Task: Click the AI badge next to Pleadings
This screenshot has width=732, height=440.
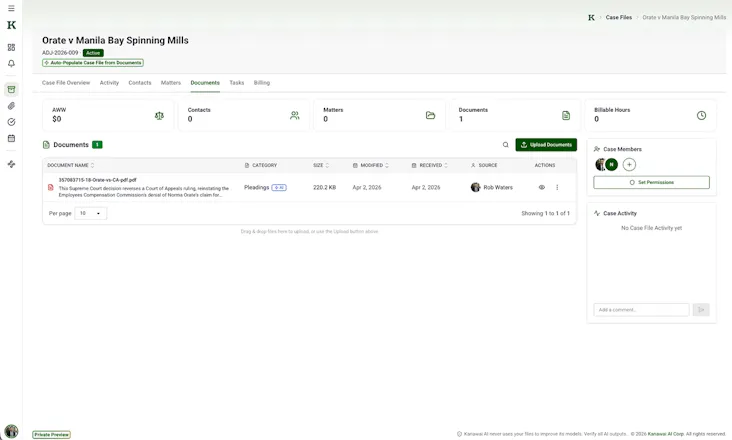Action: pyautogui.click(x=279, y=188)
